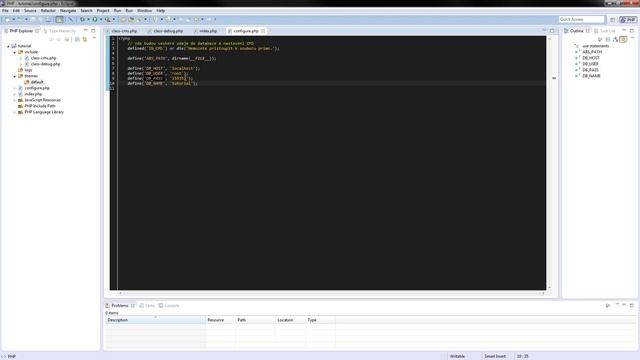Toggle the highlighted Outline toolbar button

tap(623, 40)
